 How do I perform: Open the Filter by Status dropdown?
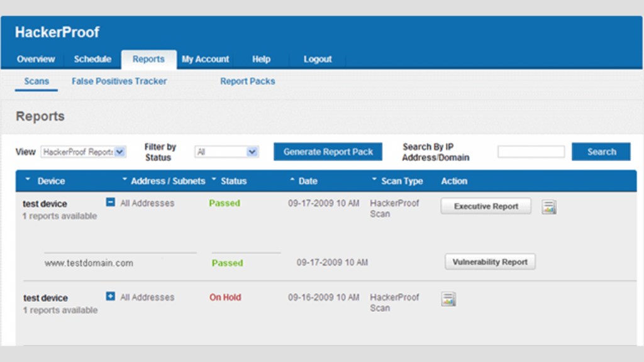point(226,152)
